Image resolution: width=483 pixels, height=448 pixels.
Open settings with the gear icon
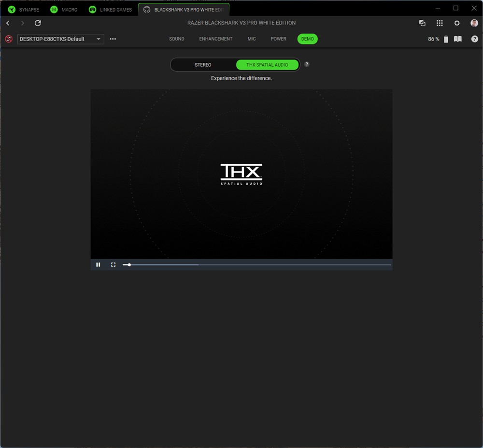point(457,23)
